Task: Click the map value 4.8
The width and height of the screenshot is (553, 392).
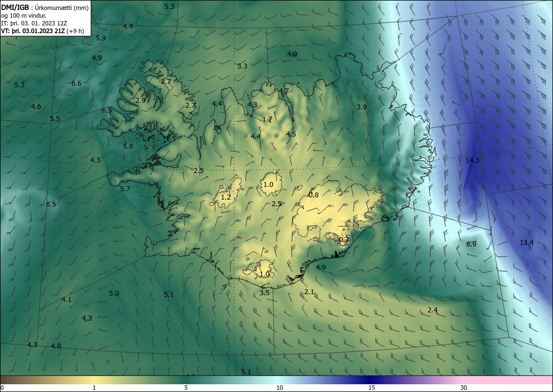Action: 56,346
